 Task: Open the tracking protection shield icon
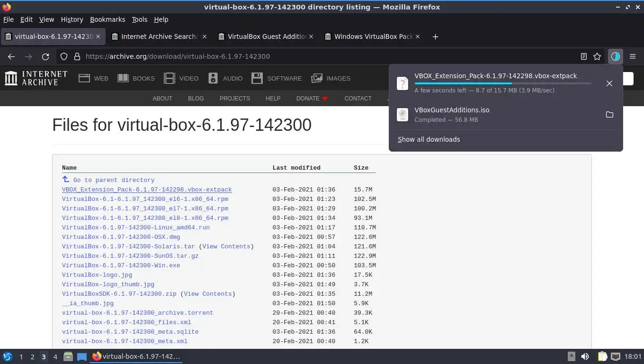pyautogui.click(x=64, y=56)
